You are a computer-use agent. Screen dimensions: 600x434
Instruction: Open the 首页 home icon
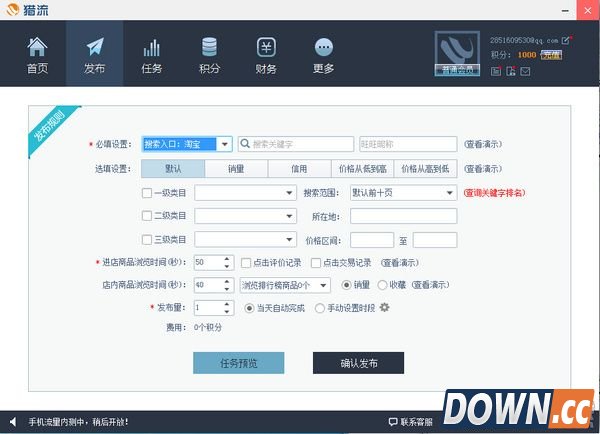click(x=37, y=47)
